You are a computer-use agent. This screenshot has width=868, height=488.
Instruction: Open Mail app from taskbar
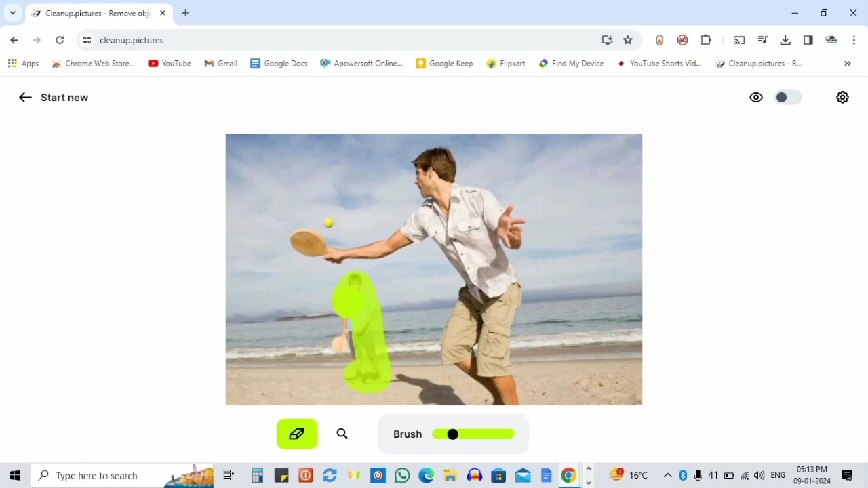tap(523, 475)
